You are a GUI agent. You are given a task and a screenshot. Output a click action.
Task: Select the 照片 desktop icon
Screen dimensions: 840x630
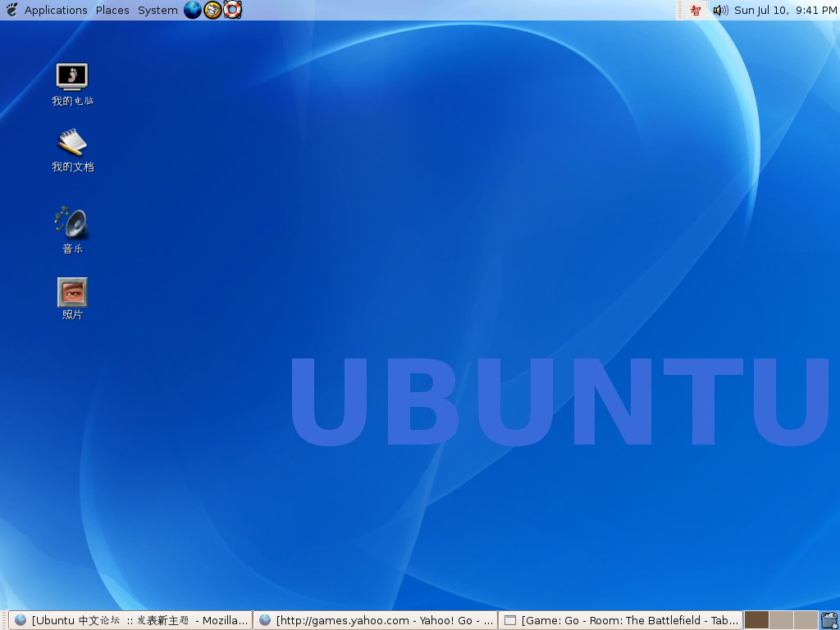pos(72,299)
